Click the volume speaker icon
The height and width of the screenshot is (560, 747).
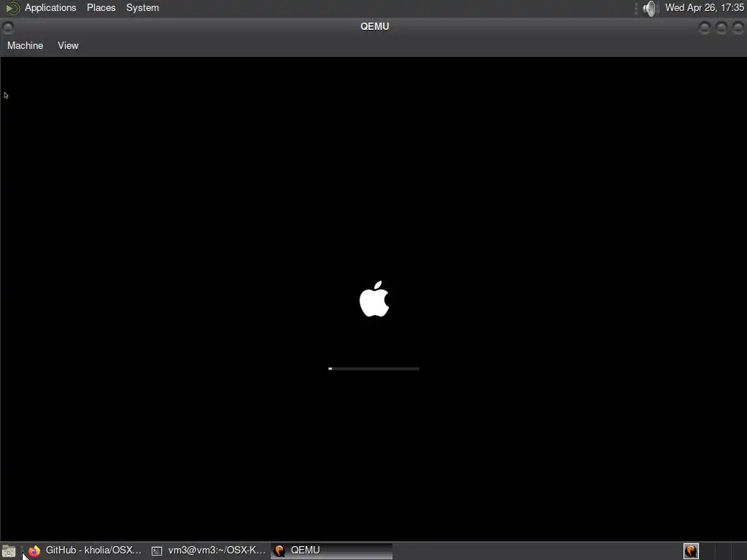[x=649, y=8]
